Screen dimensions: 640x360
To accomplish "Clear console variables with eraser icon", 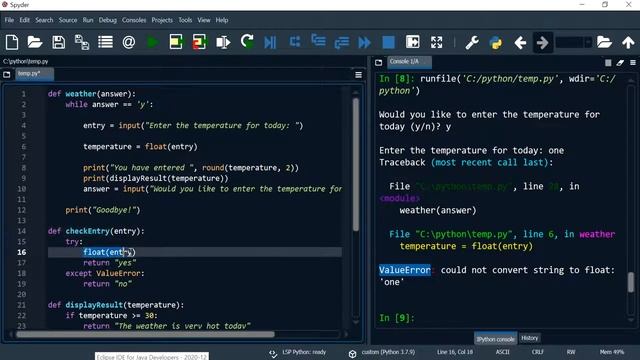I will [620, 62].
